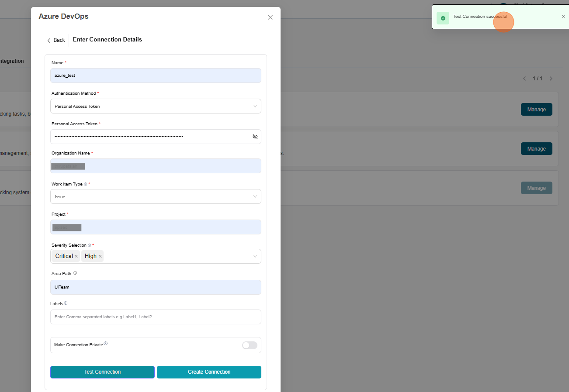
Task: Dismiss the Test Connection successful notification
Action: (563, 17)
